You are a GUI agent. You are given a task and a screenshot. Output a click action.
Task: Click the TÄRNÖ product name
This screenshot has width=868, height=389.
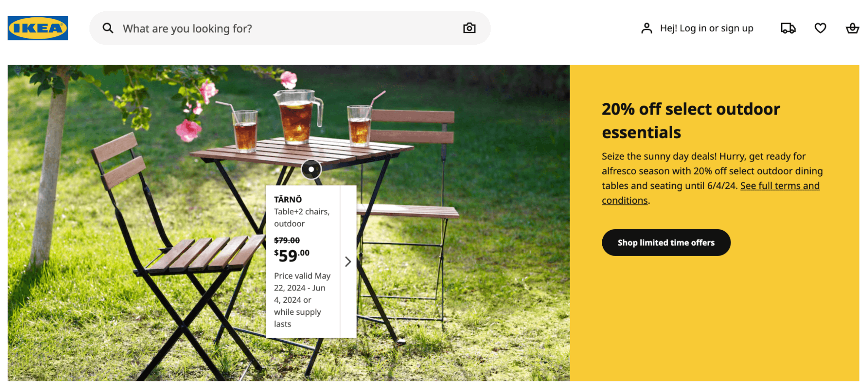[x=288, y=199]
